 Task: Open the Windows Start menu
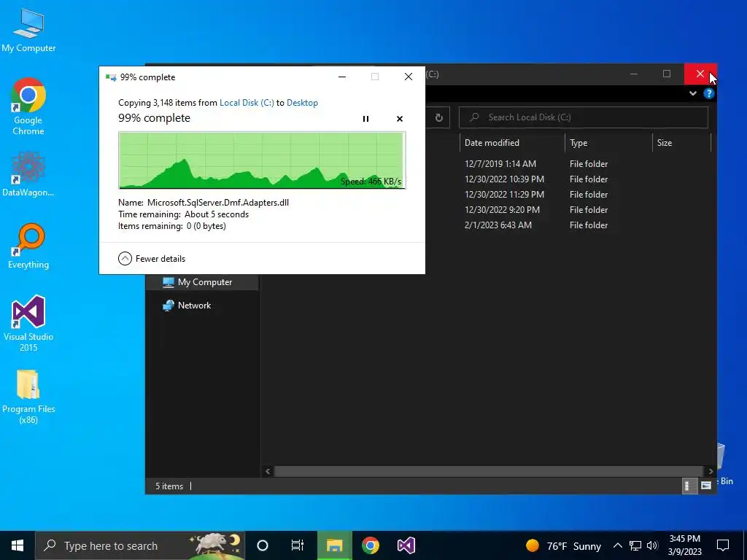coord(18,545)
